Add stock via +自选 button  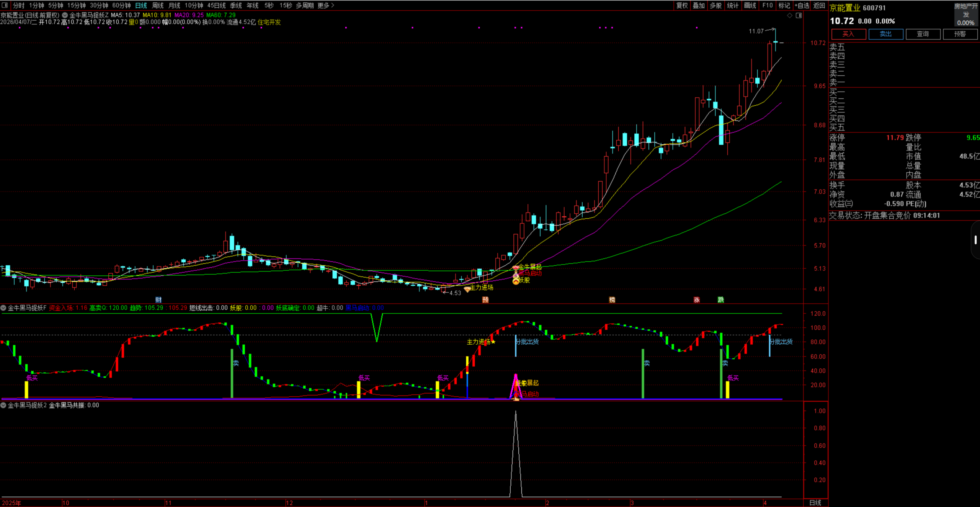pyautogui.click(x=802, y=5)
